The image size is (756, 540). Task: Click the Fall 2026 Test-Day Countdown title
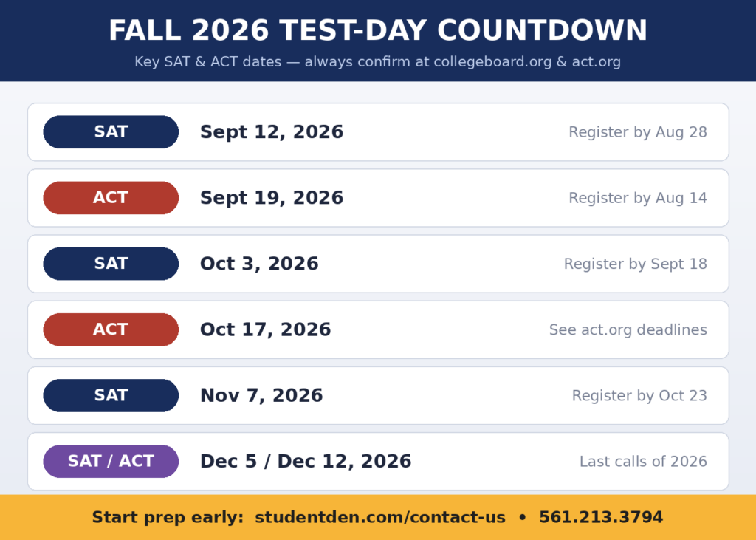click(378, 30)
